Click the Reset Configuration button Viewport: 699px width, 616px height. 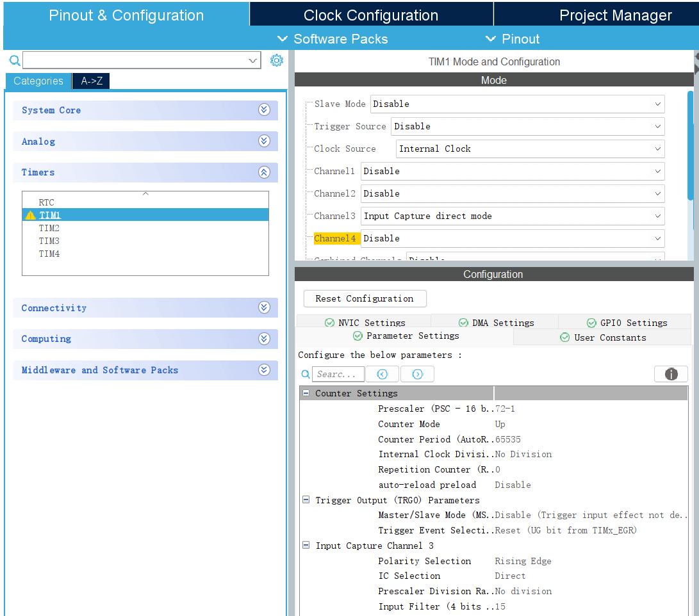365,298
